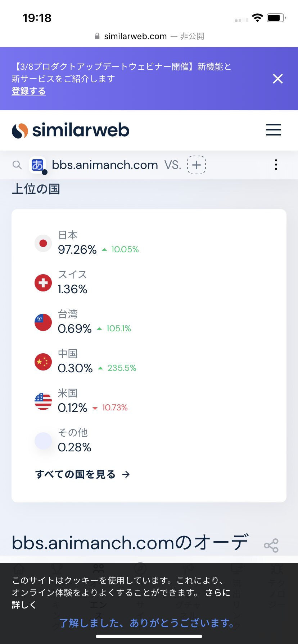
Task: Select the United States flag icon
Action: pos(43,401)
